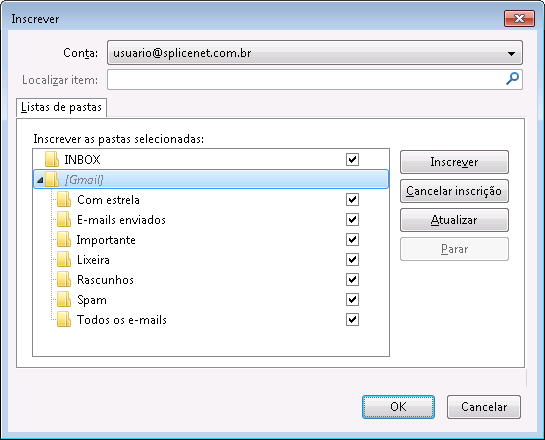Toggle the Todos os e-mails checkbox
This screenshot has width=545, height=440.
(352, 319)
